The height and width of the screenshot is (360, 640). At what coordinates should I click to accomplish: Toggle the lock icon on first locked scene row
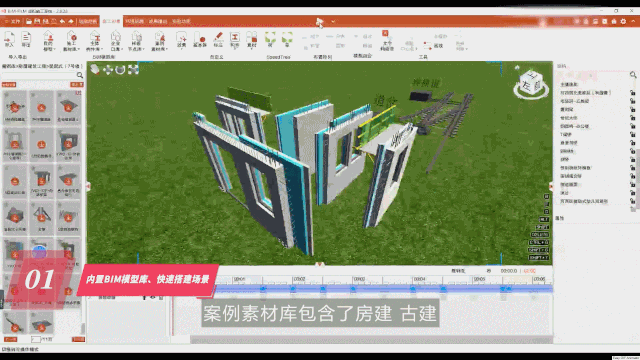632,93
